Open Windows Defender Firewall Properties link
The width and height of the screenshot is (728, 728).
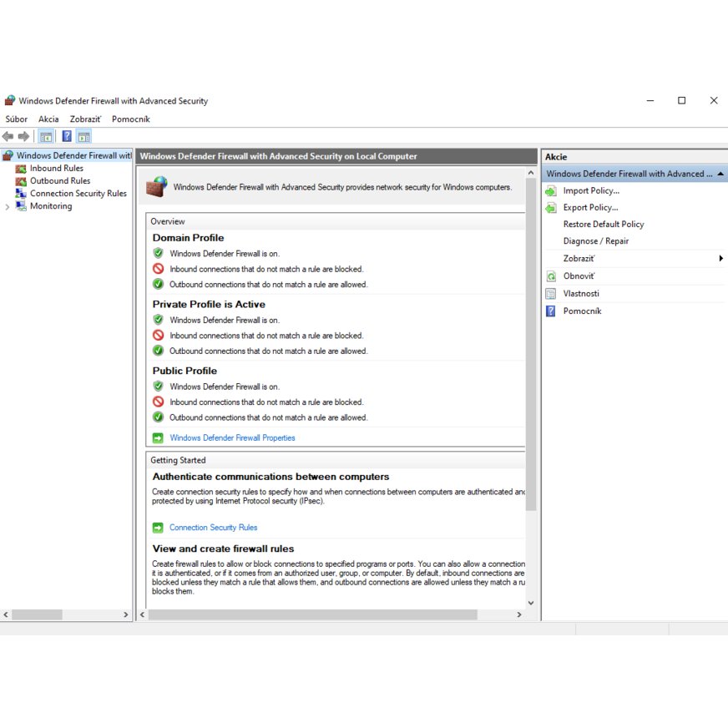(x=232, y=437)
